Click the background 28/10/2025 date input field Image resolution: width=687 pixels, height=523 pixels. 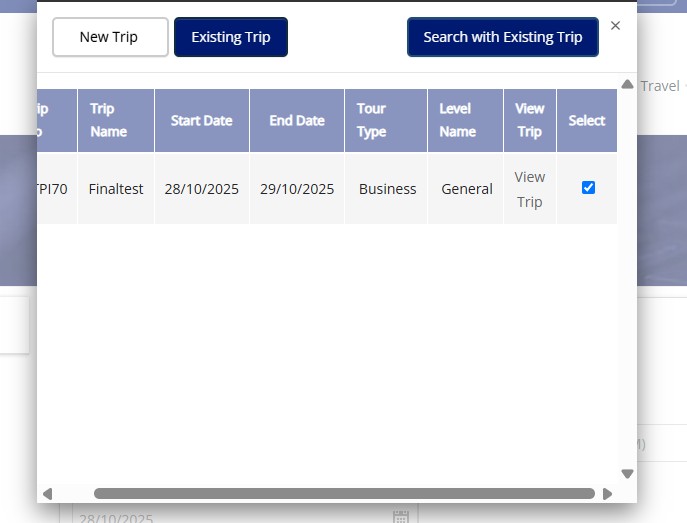[x=245, y=513]
